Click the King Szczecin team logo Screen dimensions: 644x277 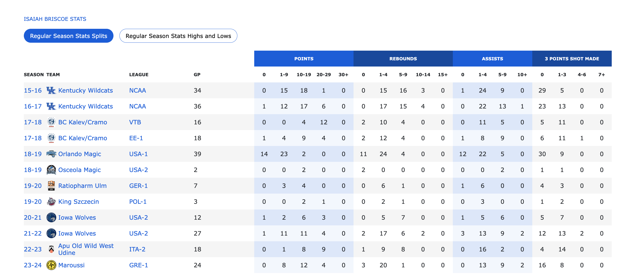pos(51,202)
